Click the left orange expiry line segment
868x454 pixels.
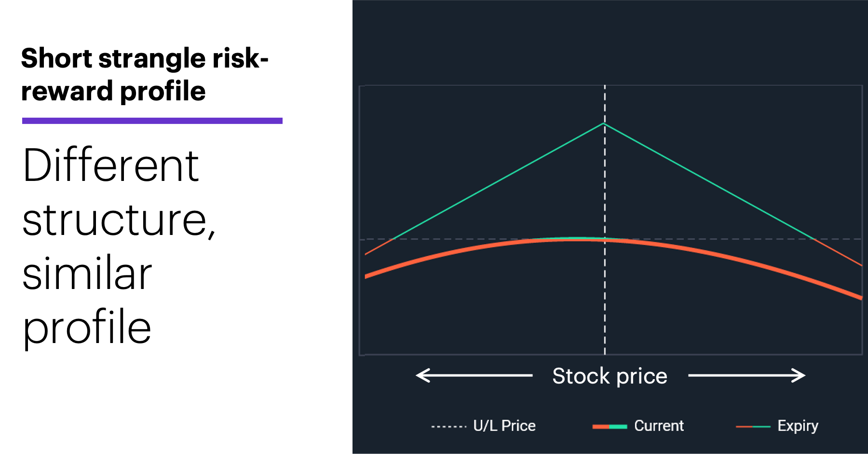tap(380, 247)
